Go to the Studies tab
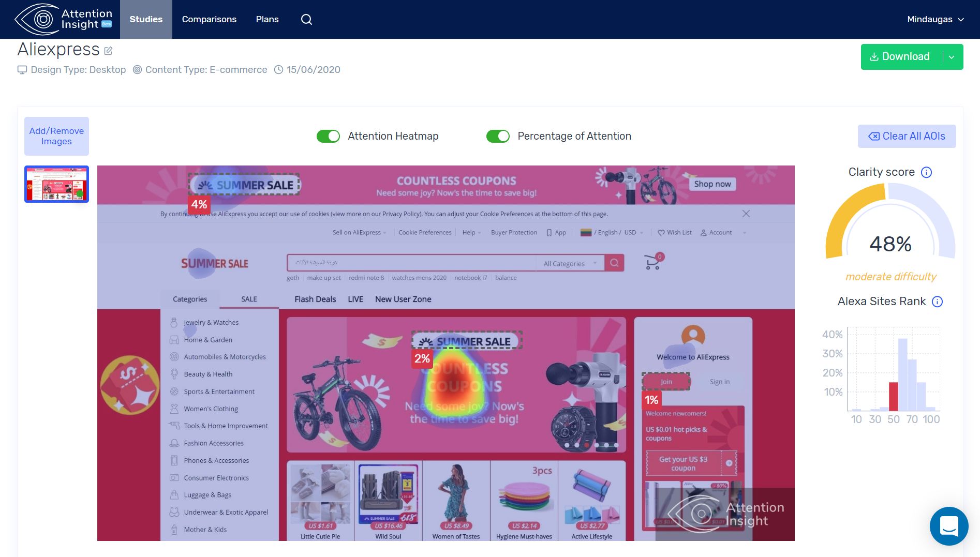The height and width of the screenshot is (557, 980). pos(146,19)
